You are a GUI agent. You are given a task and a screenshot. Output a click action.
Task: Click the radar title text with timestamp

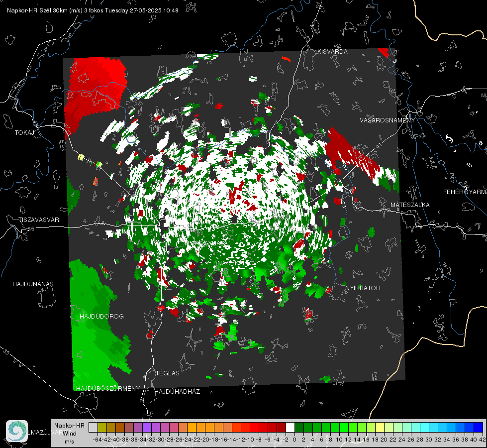coord(93,10)
